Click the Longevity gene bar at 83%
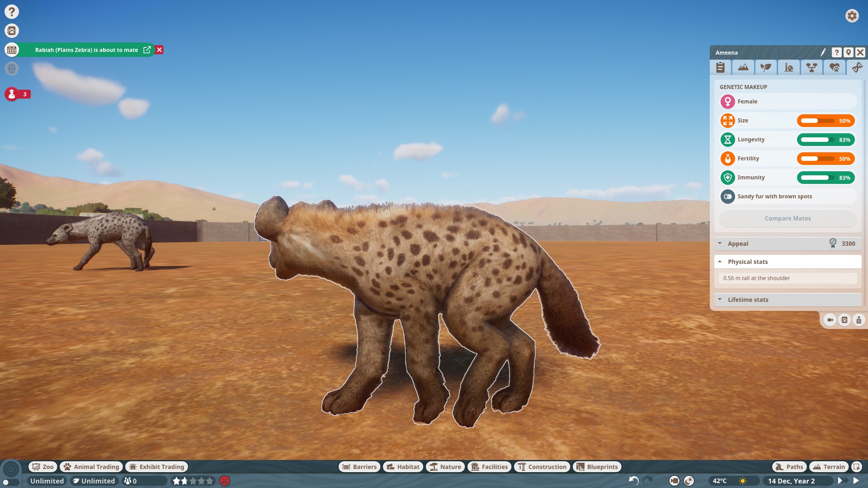This screenshot has height=488, width=868. click(x=826, y=140)
